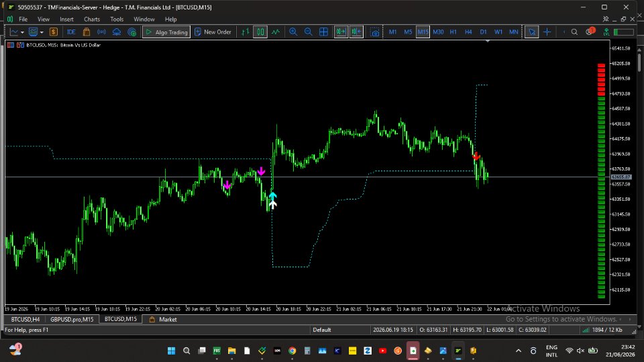Zoom out on the chart
The height and width of the screenshot is (362, 644).
pyautogui.click(x=309, y=32)
